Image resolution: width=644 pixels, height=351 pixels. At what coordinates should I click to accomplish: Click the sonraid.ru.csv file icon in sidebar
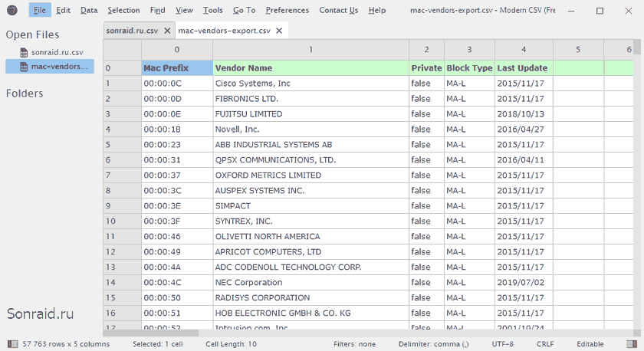click(x=24, y=52)
